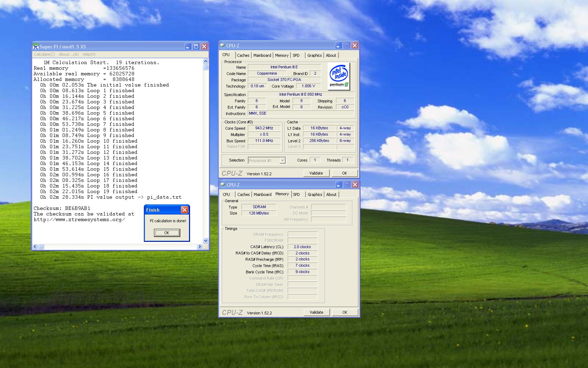Click the Loop 19 finished line

coord(89,191)
